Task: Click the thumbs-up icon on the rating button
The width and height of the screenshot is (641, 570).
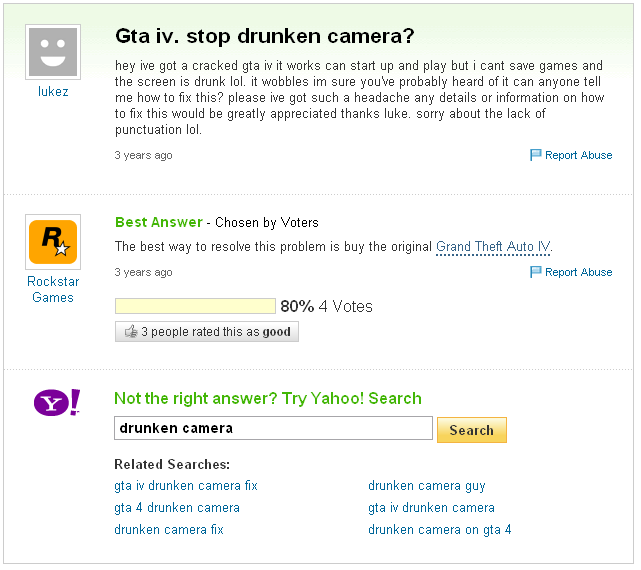Action: [131, 331]
